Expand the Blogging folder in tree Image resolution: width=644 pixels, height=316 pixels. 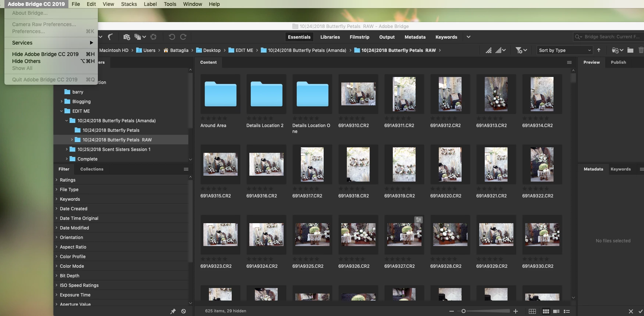click(x=61, y=101)
